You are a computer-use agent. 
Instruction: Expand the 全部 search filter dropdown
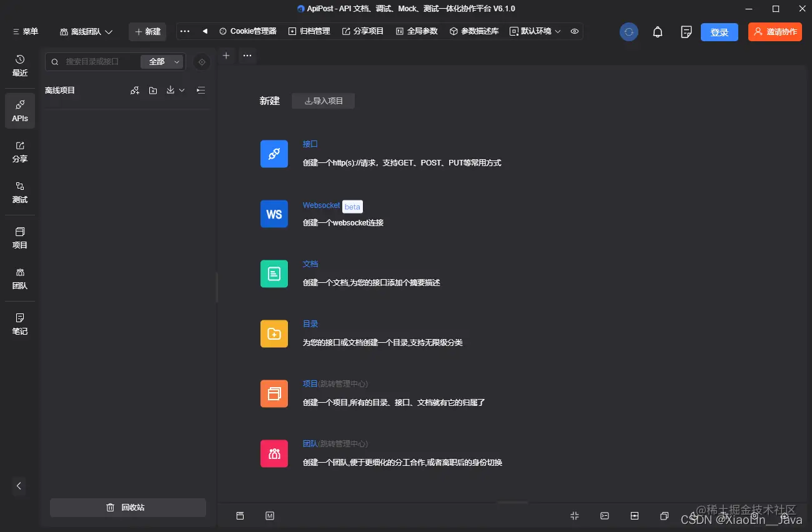click(x=162, y=62)
